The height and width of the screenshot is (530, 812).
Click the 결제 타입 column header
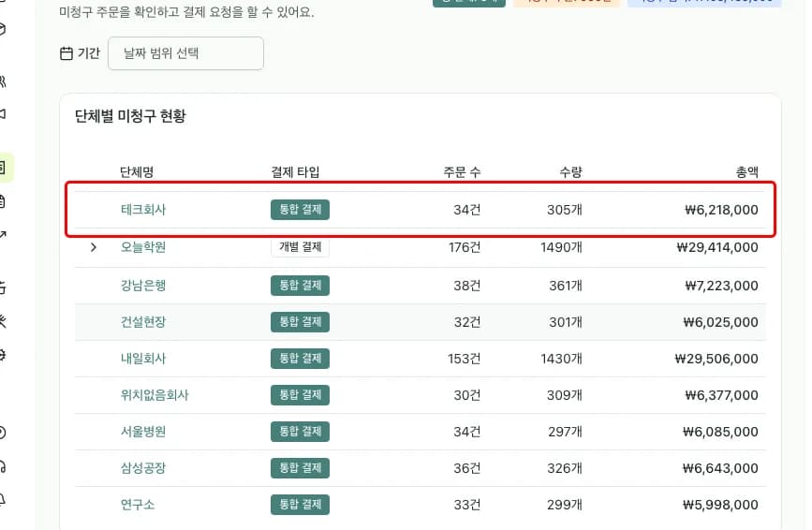click(x=295, y=172)
